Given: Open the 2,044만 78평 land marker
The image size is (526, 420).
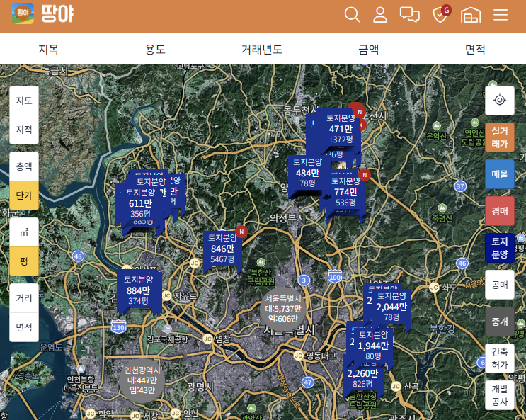Looking at the screenshot, I should pos(391,307).
